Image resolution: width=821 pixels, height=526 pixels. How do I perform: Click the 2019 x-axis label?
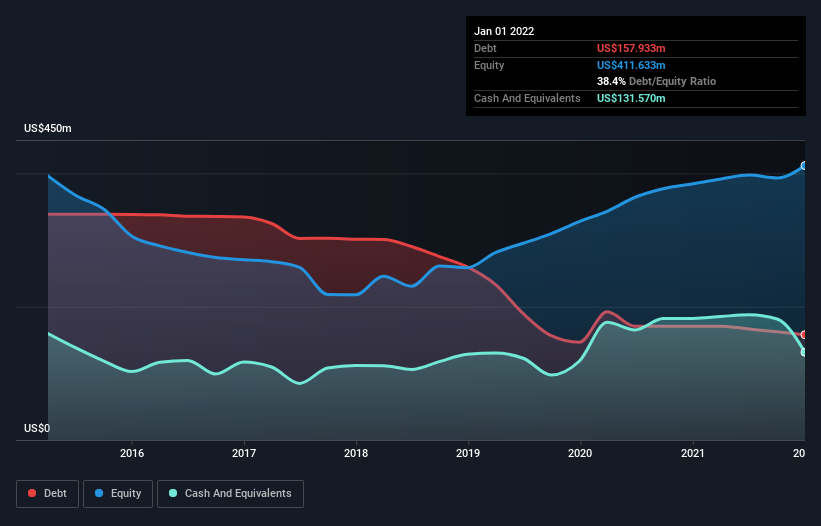468,453
